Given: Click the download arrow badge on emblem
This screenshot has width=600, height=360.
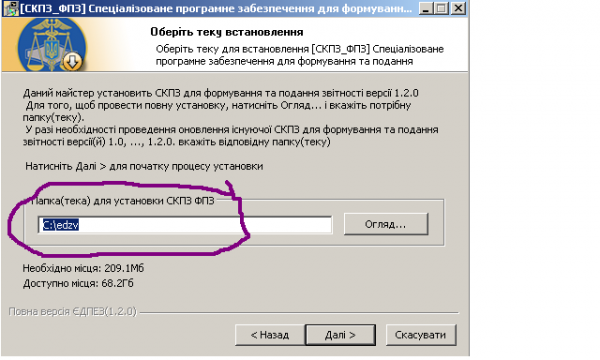Looking at the screenshot, I should point(72,61).
